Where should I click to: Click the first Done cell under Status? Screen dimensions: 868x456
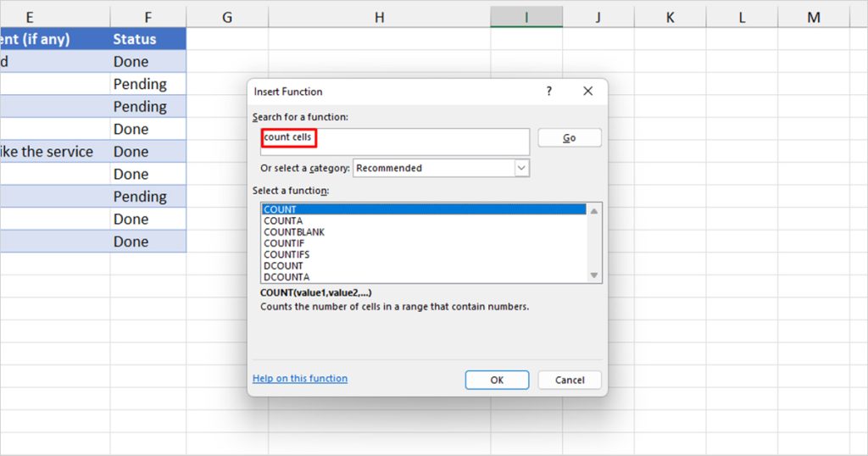[x=147, y=61]
